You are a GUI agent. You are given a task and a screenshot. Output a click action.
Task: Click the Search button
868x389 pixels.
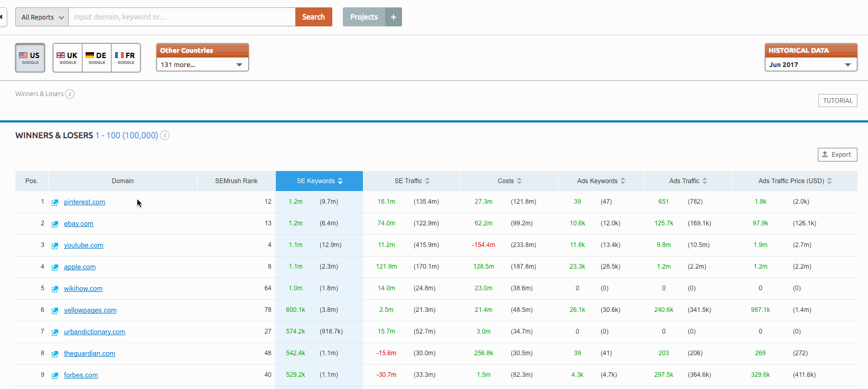(x=314, y=17)
